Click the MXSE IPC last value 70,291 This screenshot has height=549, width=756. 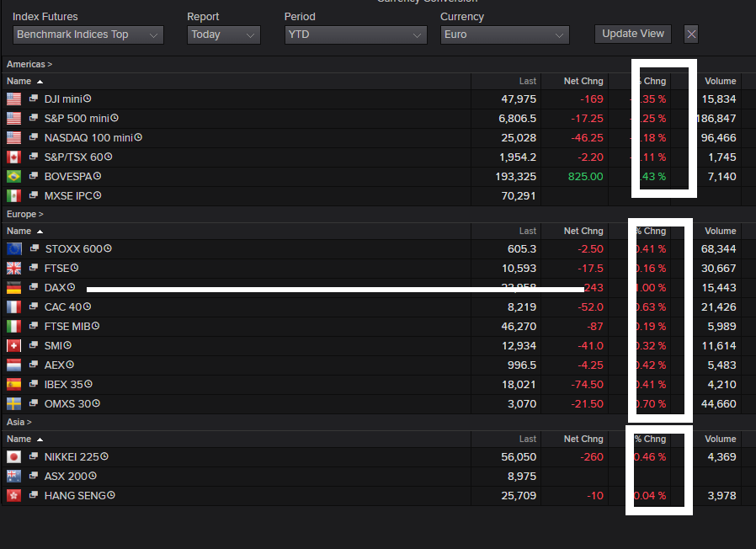(x=519, y=196)
